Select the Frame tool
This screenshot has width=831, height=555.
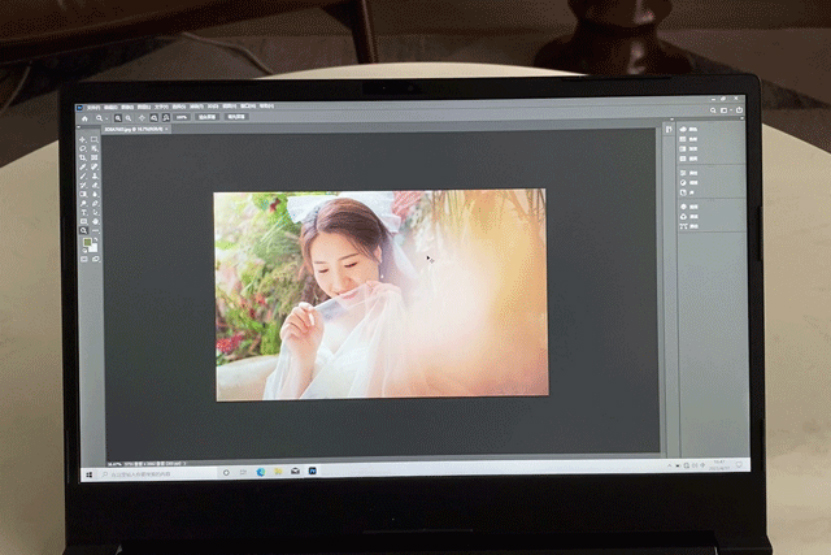[94, 157]
